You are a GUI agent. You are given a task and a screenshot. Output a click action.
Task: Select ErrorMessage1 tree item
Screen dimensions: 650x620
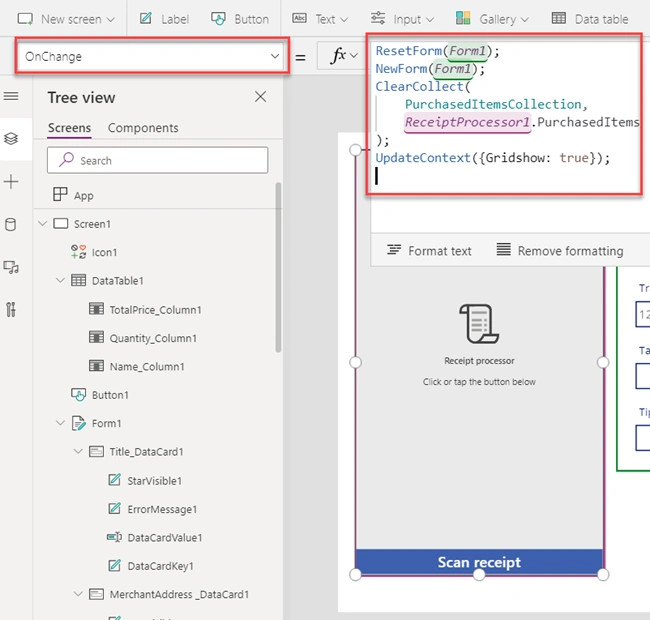click(x=162, y=509)
